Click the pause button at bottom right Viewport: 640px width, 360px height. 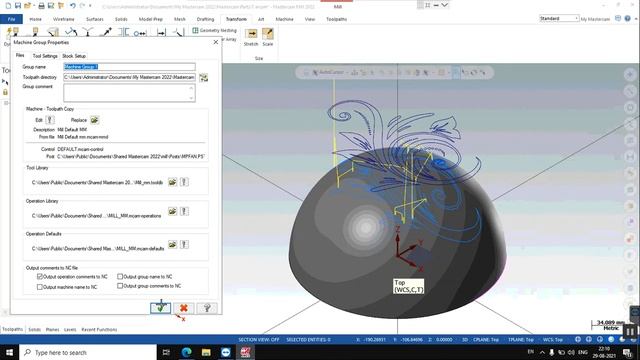click(x=631, y=331)
